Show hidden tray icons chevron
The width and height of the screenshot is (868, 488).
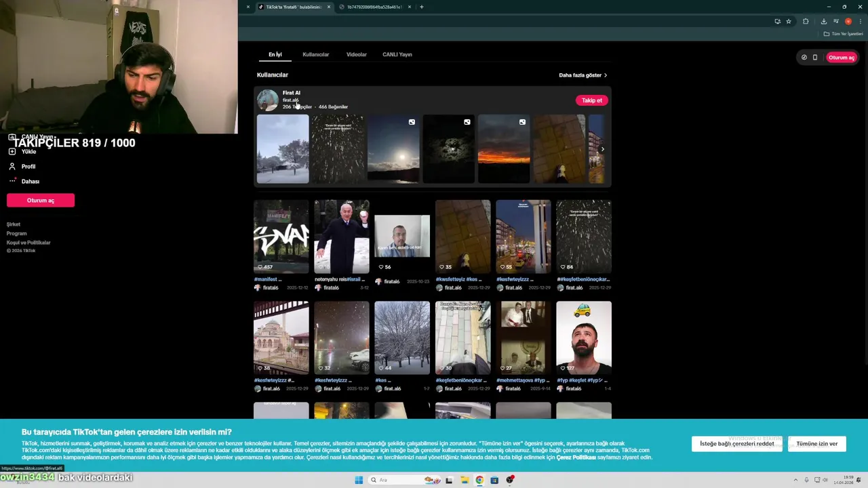tap(795, 480)
